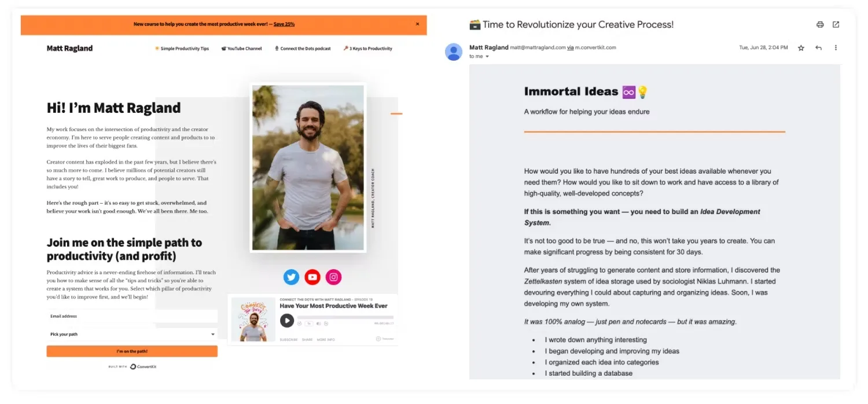This screenshot has height=404, width=868.
Task: Open the YouTube Channel nav item
Action: tap(241, 49)
